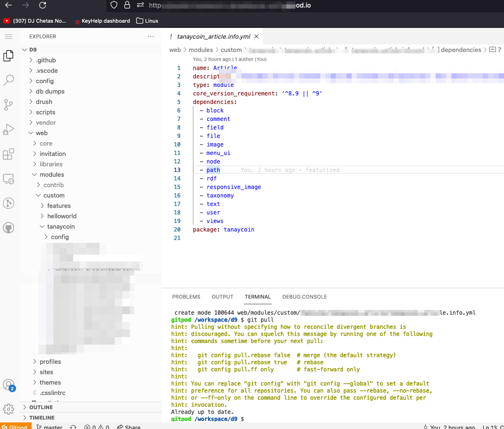This screenshot has height=429, width=504.
Task: Click the shield tracking protection icon
Action: click(114, 5)
